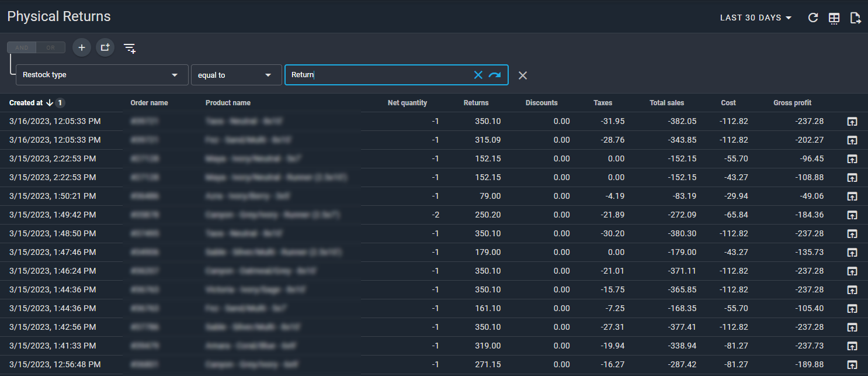Click the refresh icon in the header
This screenshot has width=868, height=376.
coord(813,18)
